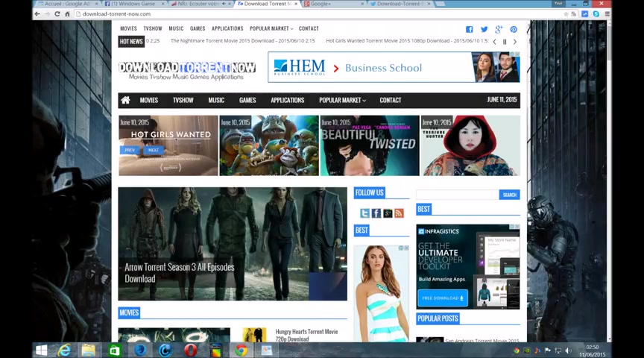Screen dimensions: 644x358
Task: Switch to the NRJ Ecouter browser tab
Action: (x=200, y=4)
